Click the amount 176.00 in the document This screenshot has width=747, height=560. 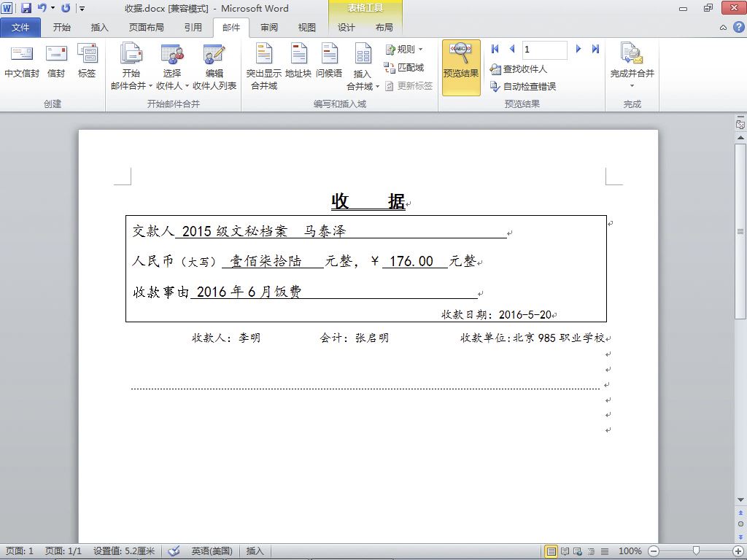[x=411, y=261]
